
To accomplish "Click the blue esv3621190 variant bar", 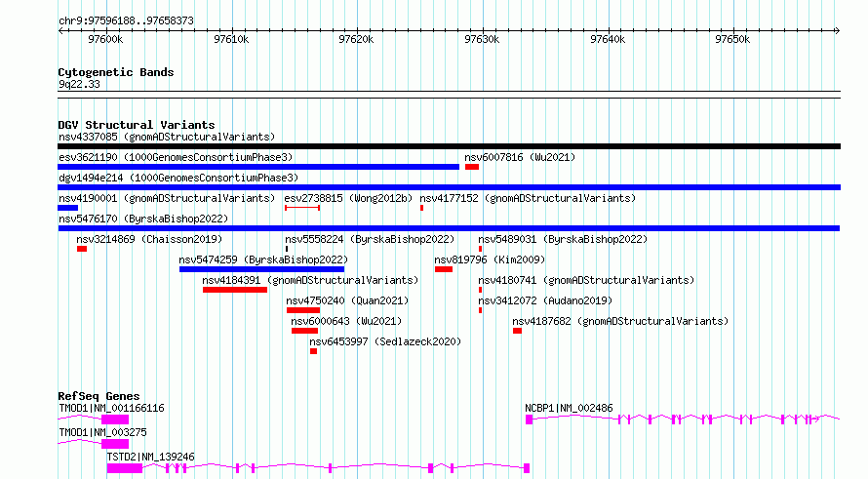I will (258, 167).
